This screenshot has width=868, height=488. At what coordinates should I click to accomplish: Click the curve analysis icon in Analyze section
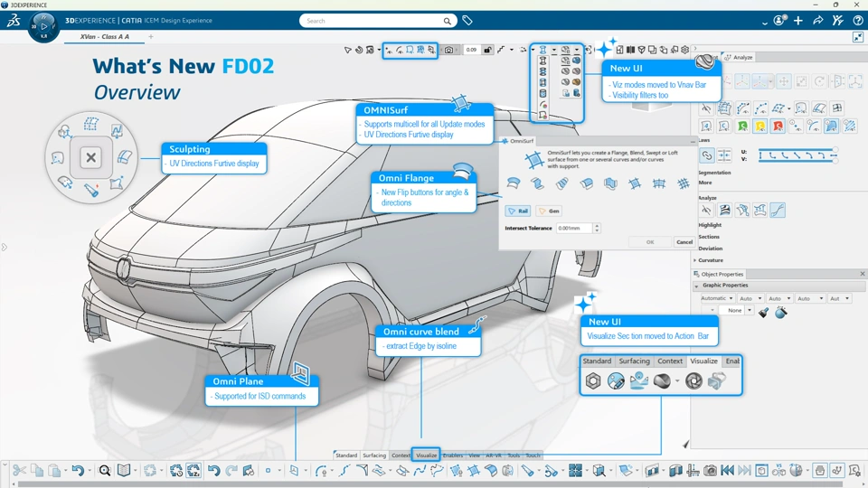(x=778, y=210)
